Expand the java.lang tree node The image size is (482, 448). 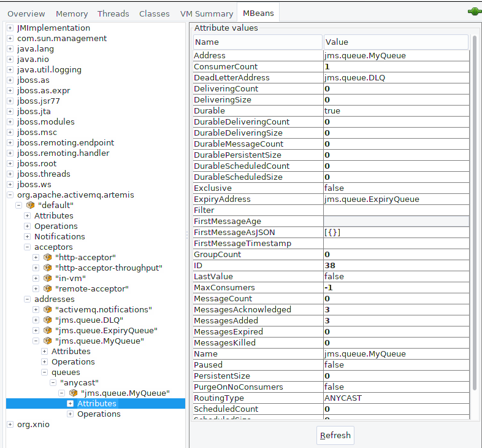click(10, 48)
